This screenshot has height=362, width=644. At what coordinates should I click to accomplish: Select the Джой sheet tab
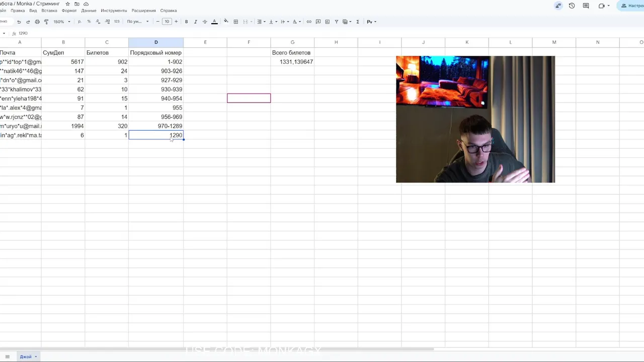pyautogui.click(x=28, y=356)
